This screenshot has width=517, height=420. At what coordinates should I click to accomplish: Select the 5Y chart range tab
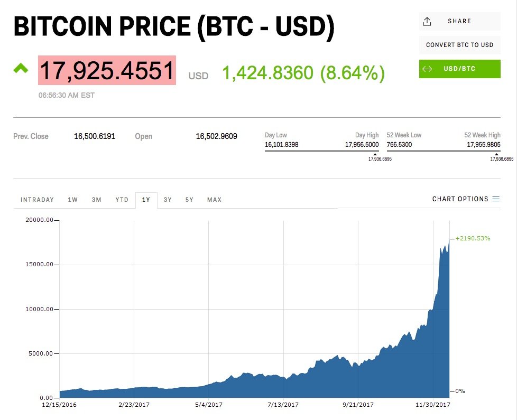[x=189, y=200]
